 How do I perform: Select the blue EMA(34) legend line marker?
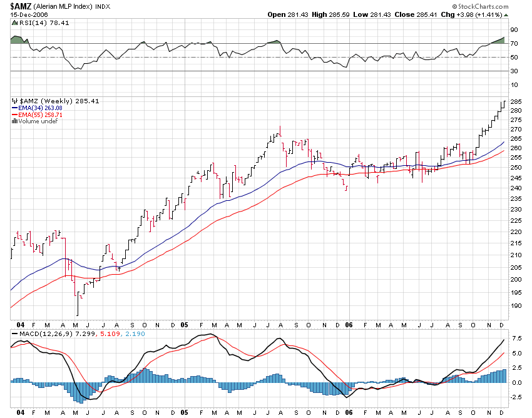click(14, 108)
